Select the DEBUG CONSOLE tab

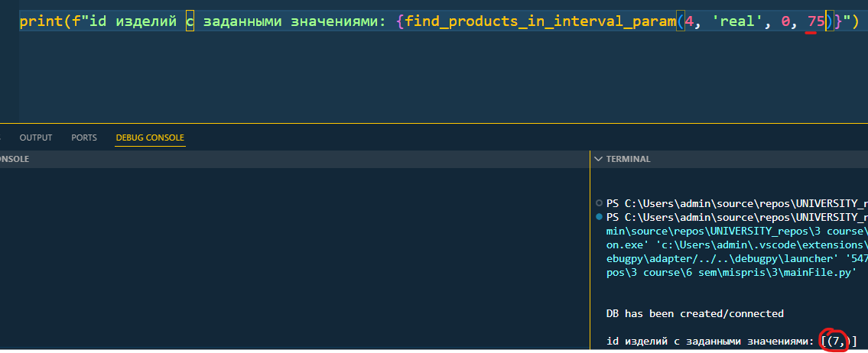tap(150, 138)
